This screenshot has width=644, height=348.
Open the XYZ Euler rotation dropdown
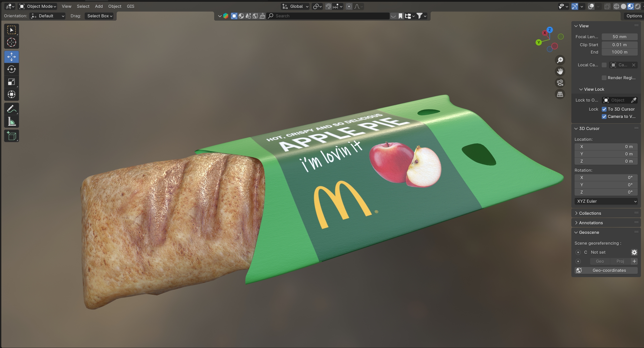click(x=606, y=201)
